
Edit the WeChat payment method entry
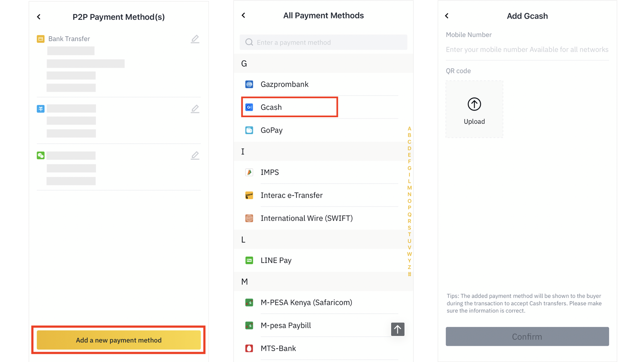(x=195, y=155)
